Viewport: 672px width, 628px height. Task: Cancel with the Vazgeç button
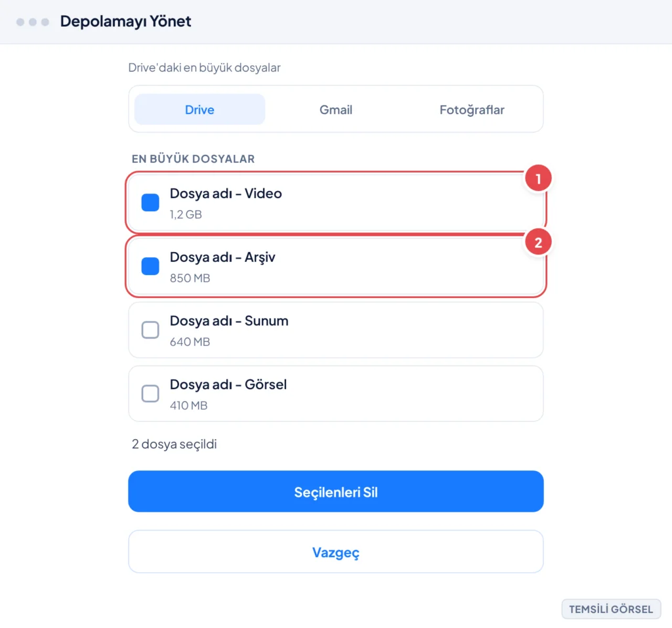tap(335, 552)
